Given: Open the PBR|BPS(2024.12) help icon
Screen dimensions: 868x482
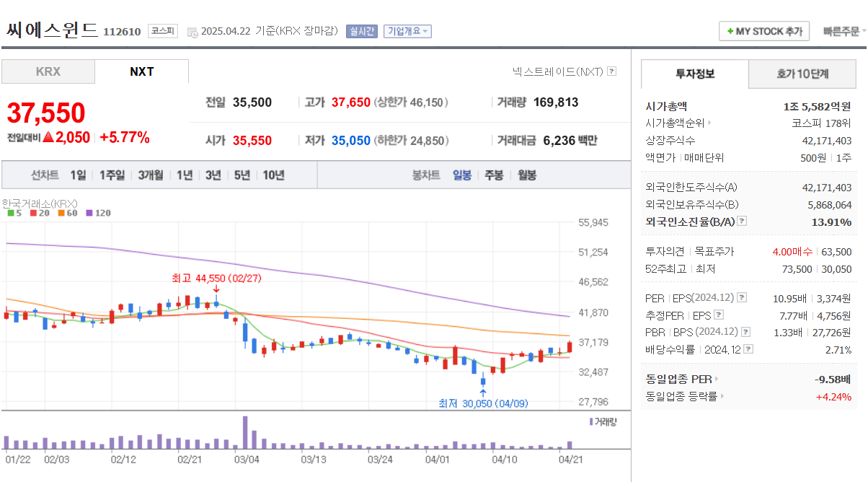Looking at the screenshot, I should (745, 331).
